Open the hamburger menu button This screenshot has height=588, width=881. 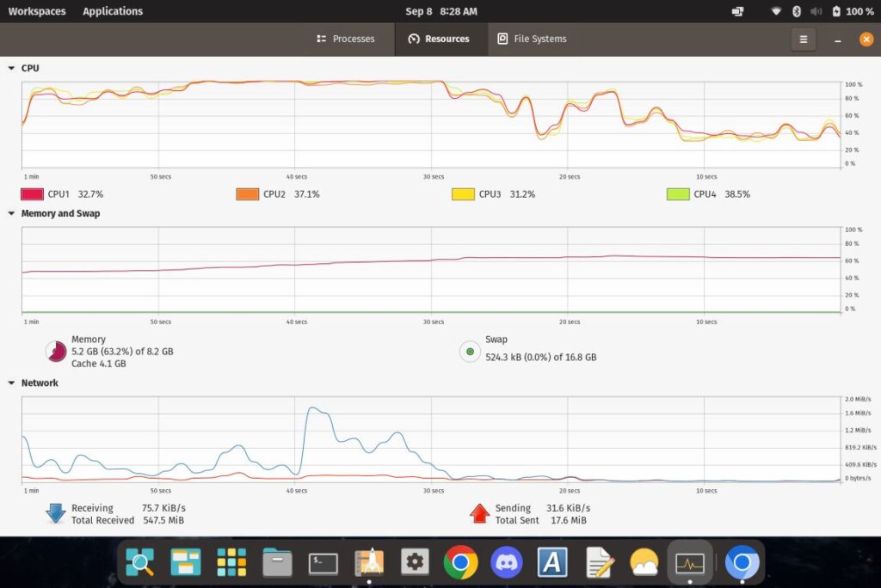[803, 40]
